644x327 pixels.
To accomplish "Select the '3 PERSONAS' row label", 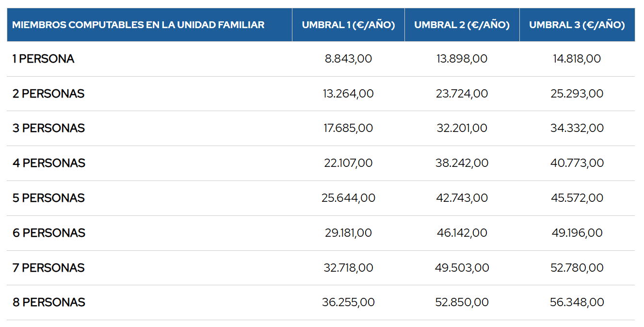I will 48,128.
